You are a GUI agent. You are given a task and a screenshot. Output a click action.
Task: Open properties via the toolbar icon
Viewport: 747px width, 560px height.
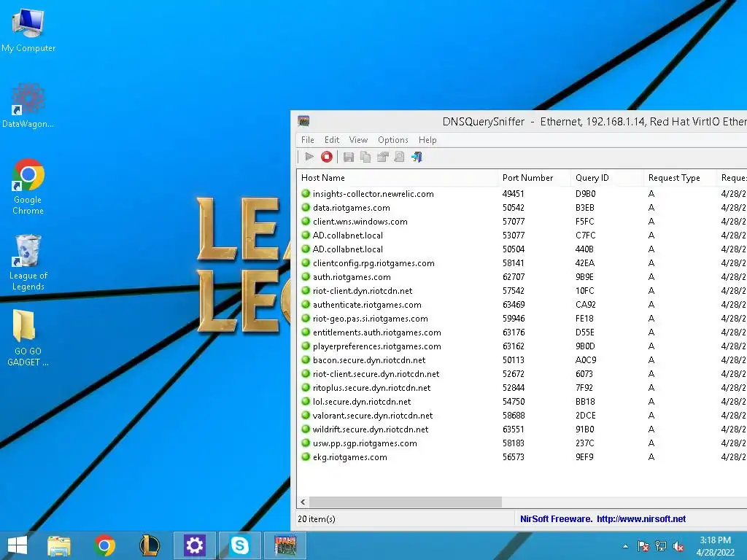382,157
